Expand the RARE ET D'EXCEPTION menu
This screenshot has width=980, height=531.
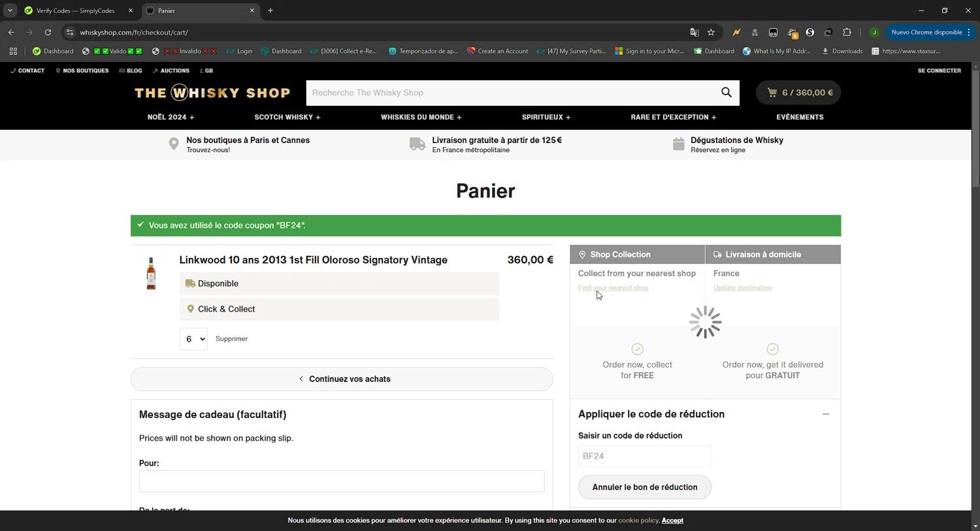[674, 117]
